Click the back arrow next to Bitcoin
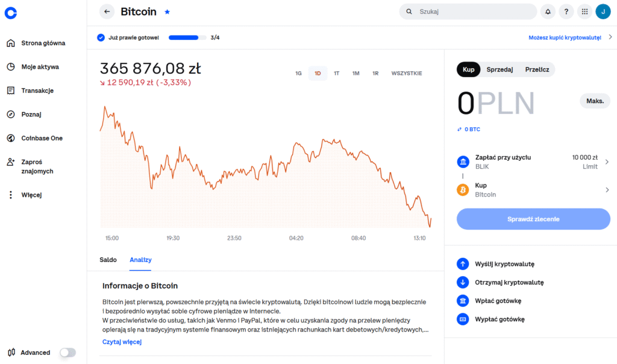 (x=107, y=11)
